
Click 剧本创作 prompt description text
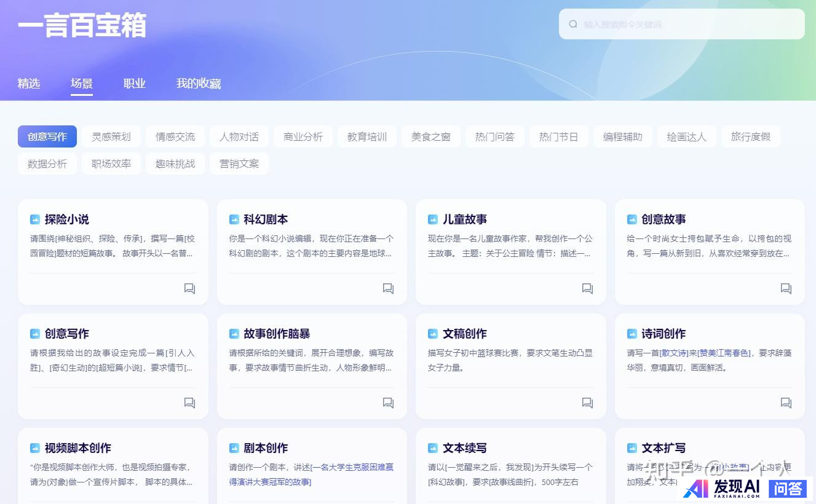(x=312, y=474)
